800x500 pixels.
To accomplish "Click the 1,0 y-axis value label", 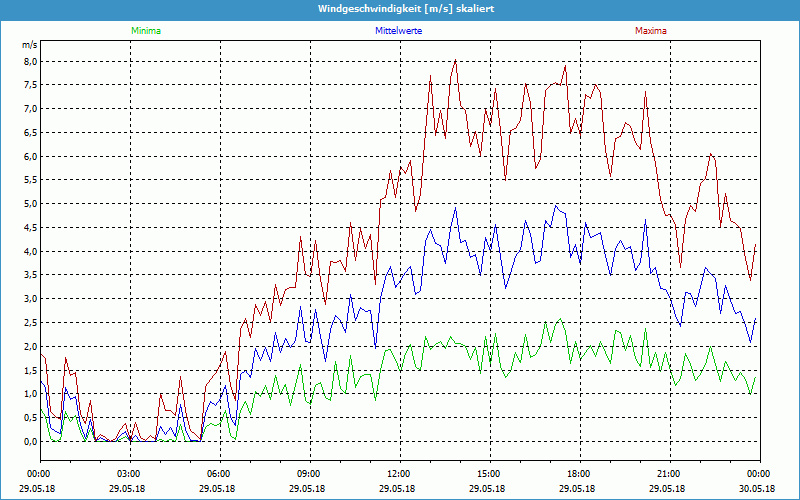I will point(30,394).
